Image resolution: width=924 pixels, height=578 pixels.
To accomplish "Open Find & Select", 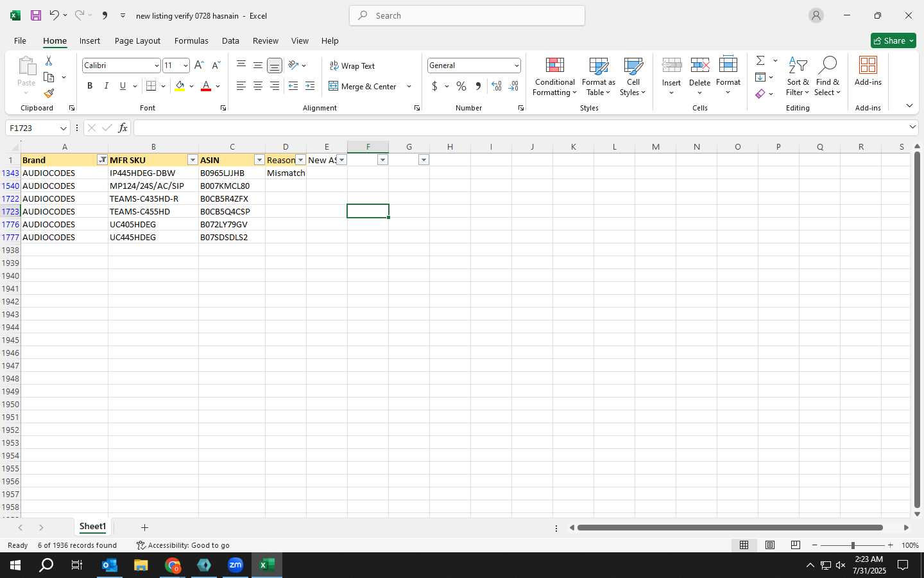I will 827,76.
